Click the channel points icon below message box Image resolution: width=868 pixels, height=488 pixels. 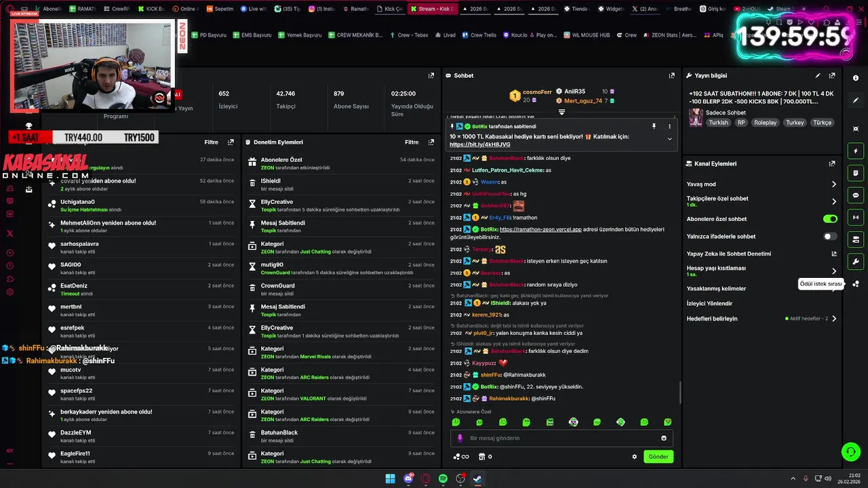pyautogui.click(x=461, y=457)
